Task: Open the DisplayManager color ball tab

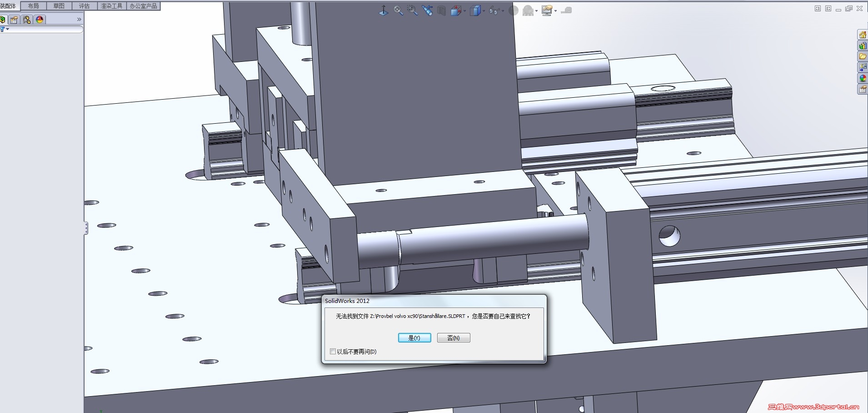Action: point(40,20)
